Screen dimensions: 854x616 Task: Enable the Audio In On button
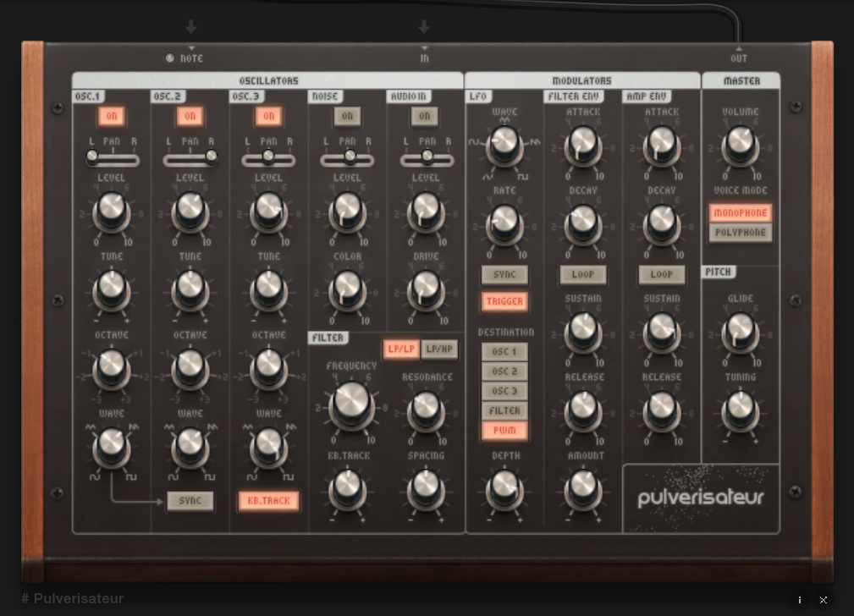click(x=425, y=116)
